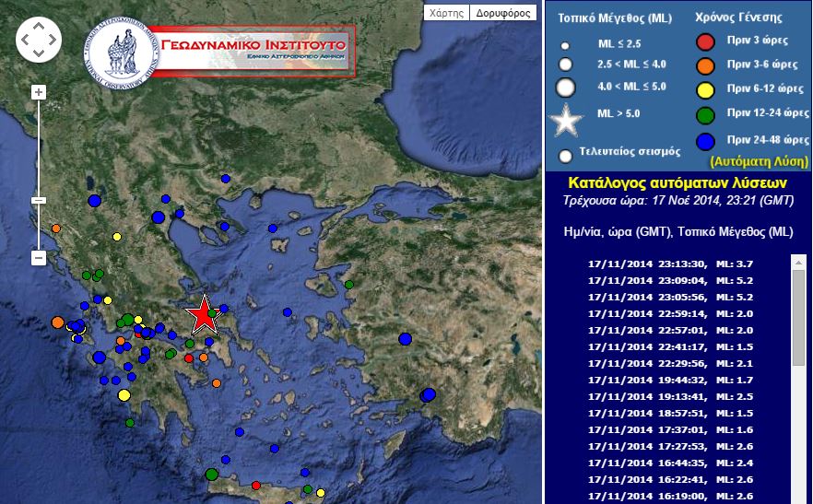Click the catalog scrollbar up arrow
Image resolution: width=813 pixels, height=504 pixels.
tap(798, 263)
